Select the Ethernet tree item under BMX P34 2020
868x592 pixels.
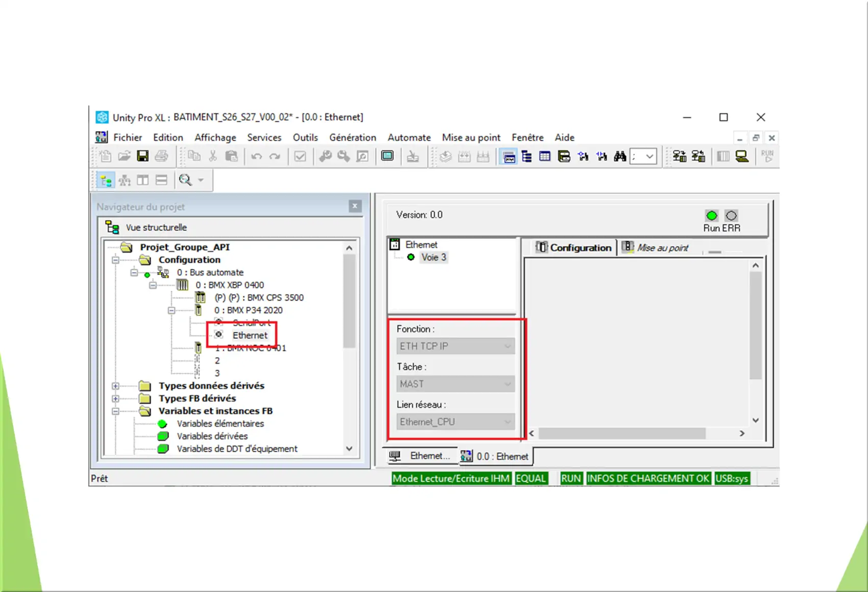250,335
